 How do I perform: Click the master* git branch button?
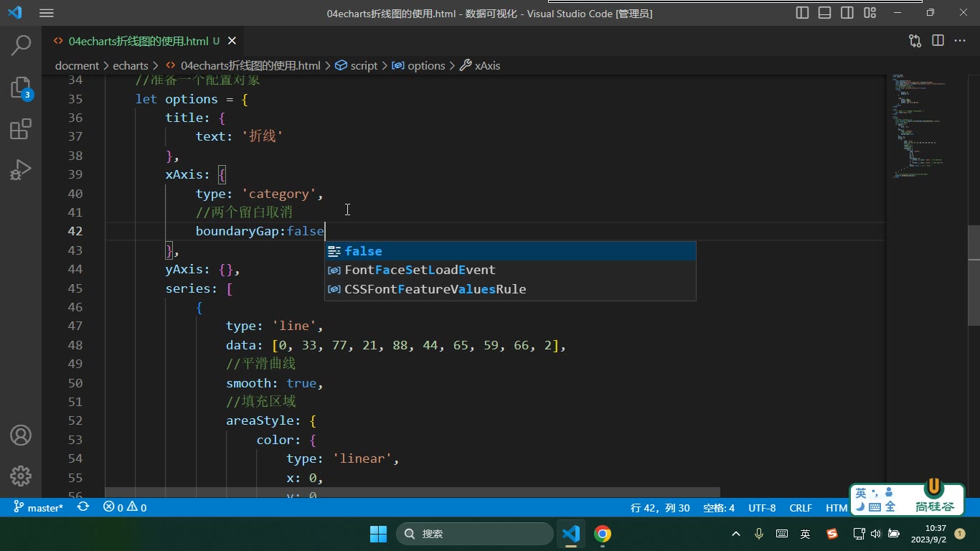tap(38, 507)
